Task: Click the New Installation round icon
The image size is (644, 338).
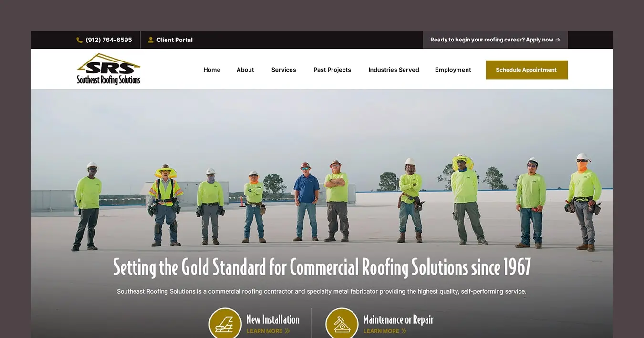Action: click(225, 324)
